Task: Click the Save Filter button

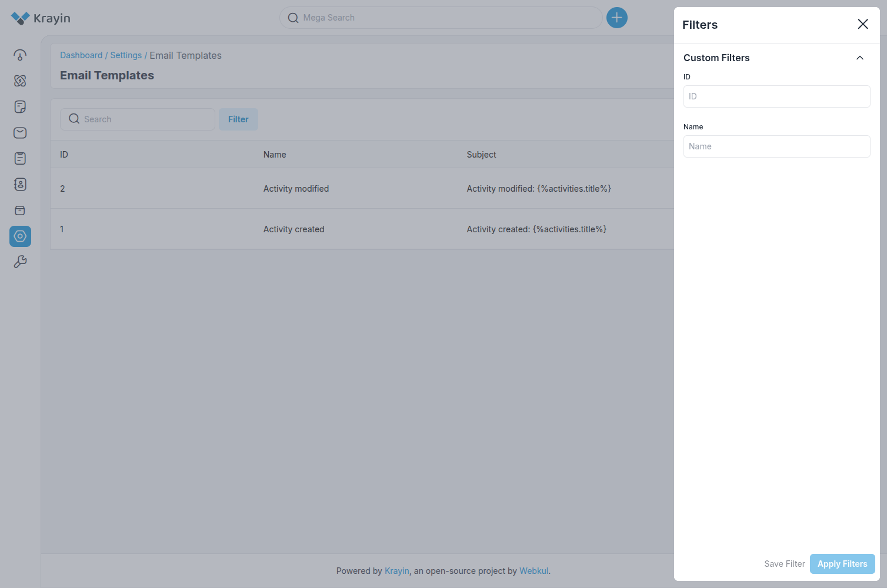Action: 785,564
